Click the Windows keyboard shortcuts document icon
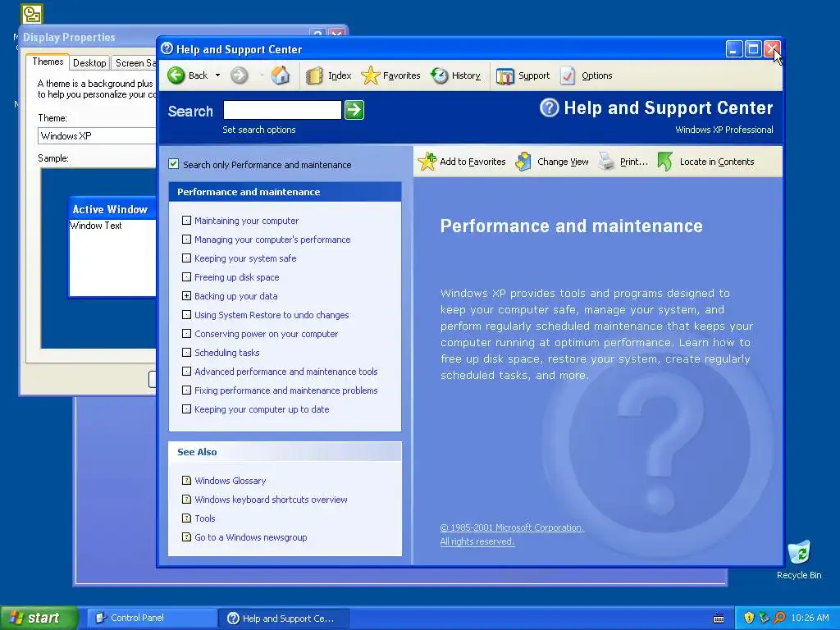 [186, 500]
